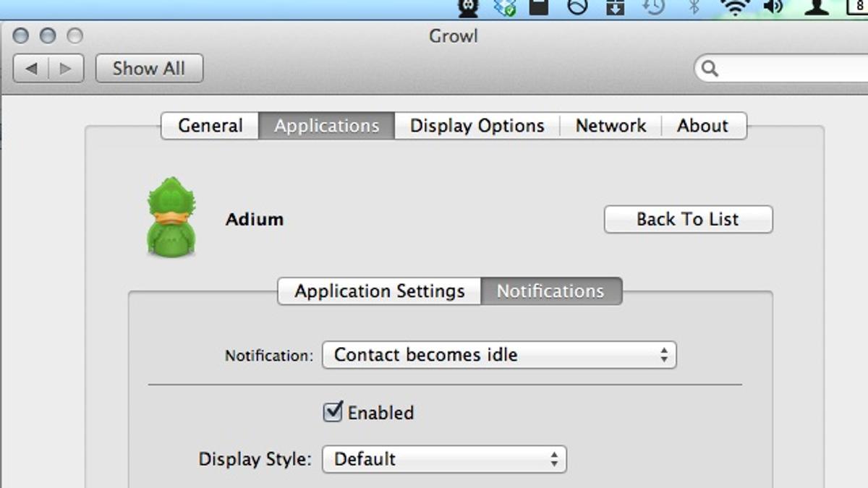
Task: Click the gray zoom window button
Action: point(75,35)
